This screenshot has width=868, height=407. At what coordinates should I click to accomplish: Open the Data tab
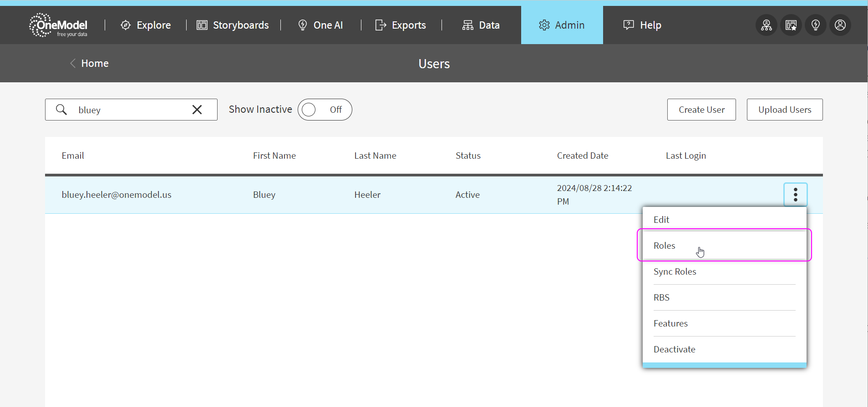click(x=481, y=25)
